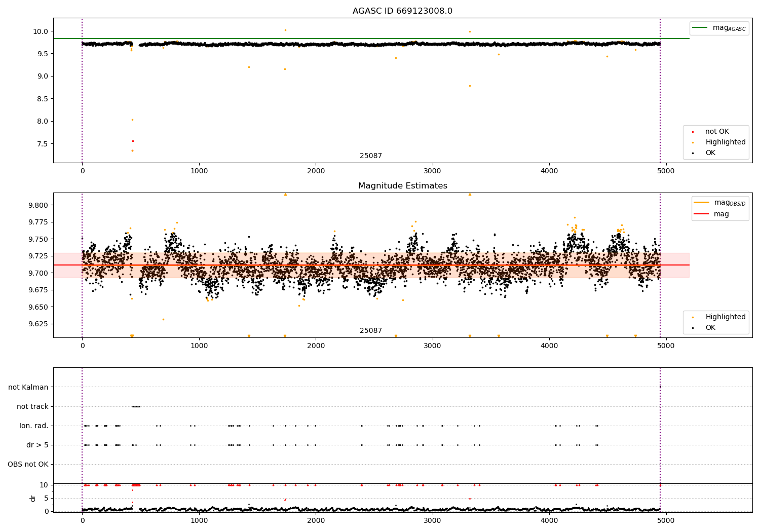The image size is (760, 532).
Task: Select the mag AGASC legend label
Action: coord(729,28)
